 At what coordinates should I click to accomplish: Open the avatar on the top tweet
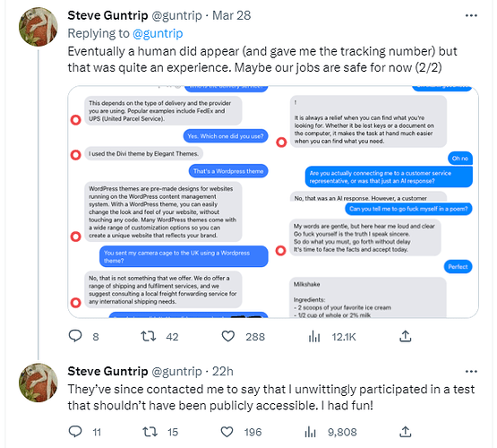click(x=38, y=27)
